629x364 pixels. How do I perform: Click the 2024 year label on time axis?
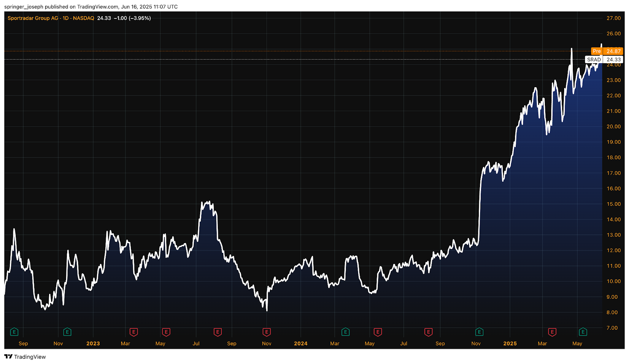(x=301, y=344)
